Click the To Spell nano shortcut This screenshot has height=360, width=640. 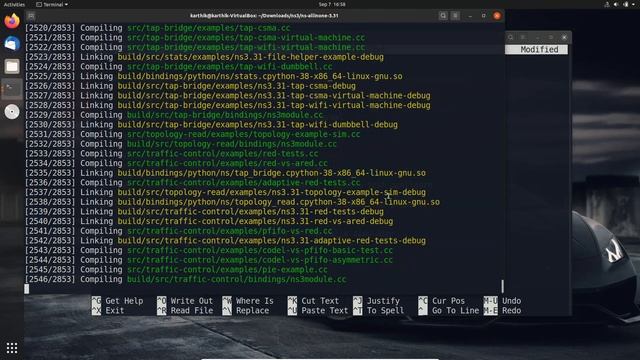[379, 311]
